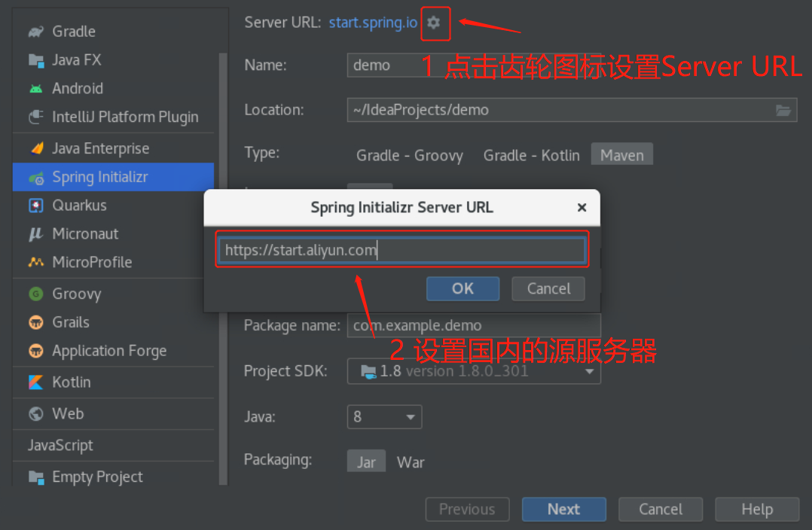Browse location with the folder icon
The width and height of the screenshot is (812, 530).
coord(783,110)
